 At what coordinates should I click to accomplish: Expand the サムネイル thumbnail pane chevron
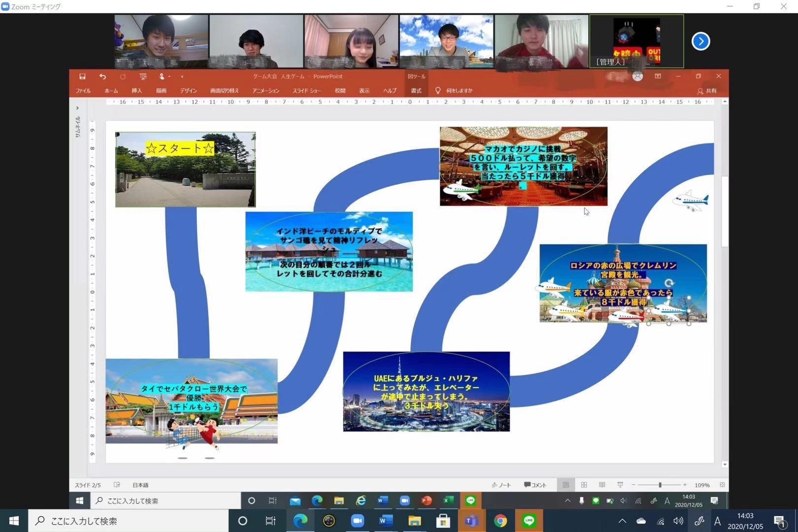click(x=77, y=108)
